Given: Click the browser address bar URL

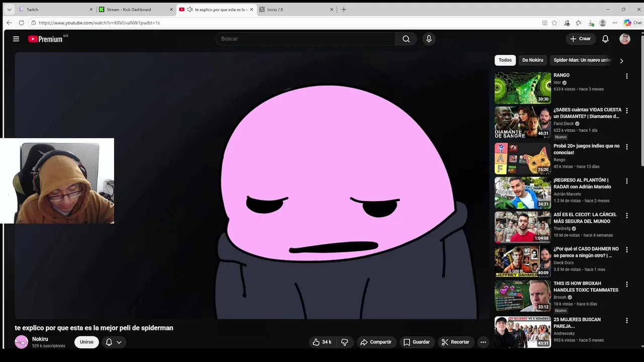Looking at the screenshot, I should [x=99, y=23].
